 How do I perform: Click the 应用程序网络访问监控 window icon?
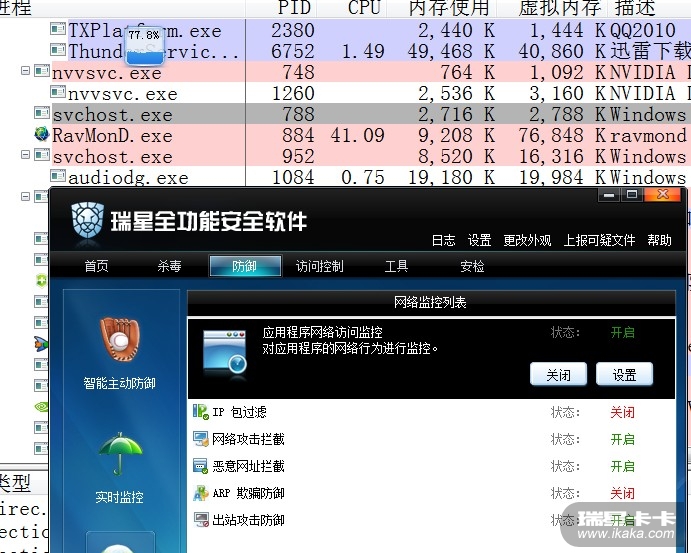coord(225,353)
